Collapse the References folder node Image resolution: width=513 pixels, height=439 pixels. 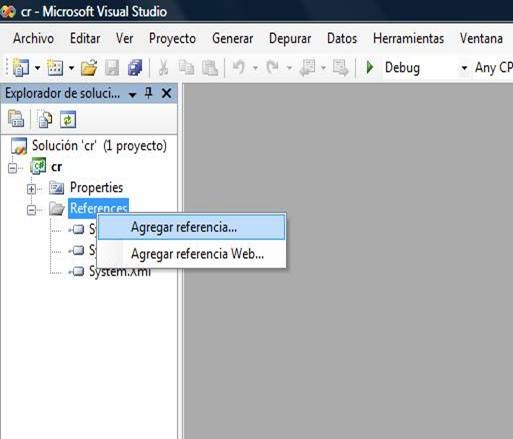tap(31, 210)
